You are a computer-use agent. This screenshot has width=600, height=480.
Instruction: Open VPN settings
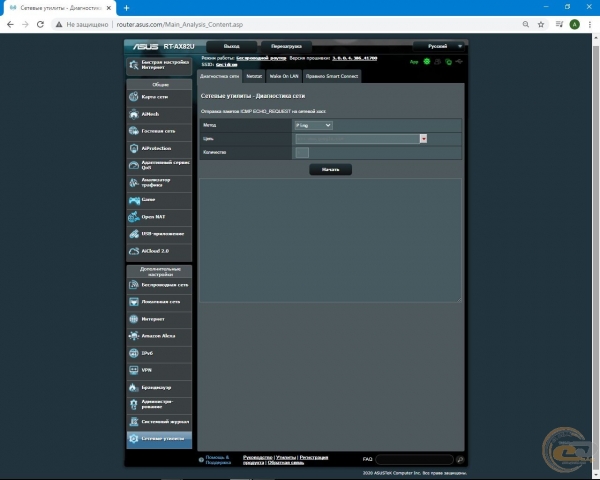(159, 371)
